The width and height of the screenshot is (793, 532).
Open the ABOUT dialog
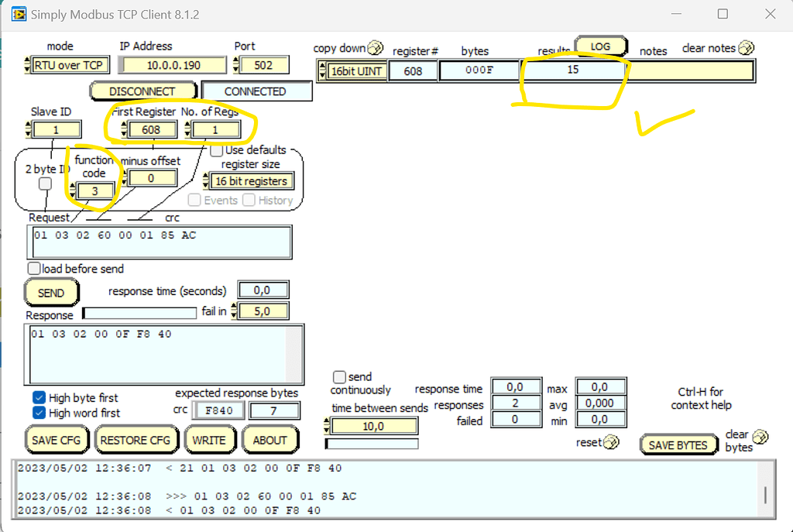coord(270,440)
